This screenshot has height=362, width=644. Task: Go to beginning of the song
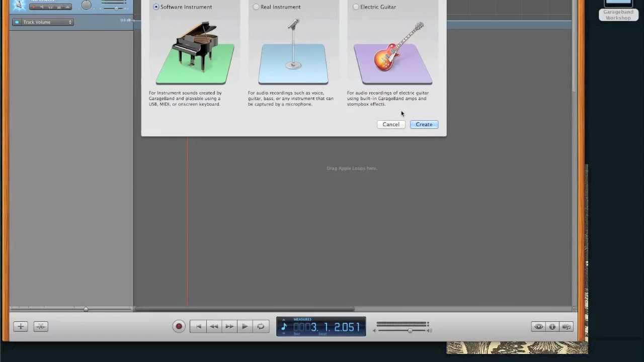[198, 327]
